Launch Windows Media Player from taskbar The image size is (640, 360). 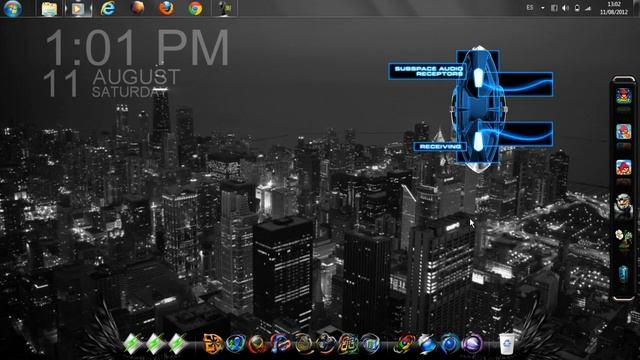click(78, 9)
